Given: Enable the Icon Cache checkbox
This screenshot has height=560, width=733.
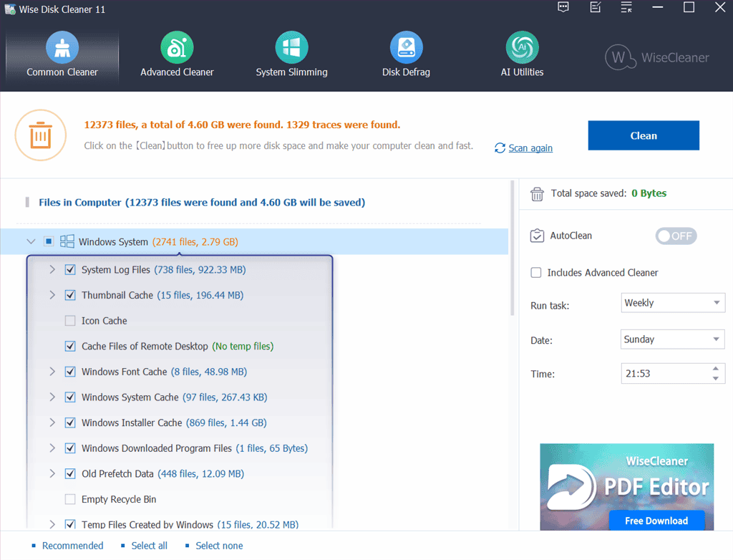Looking at the screenshot, I should [x=70, y=321].
